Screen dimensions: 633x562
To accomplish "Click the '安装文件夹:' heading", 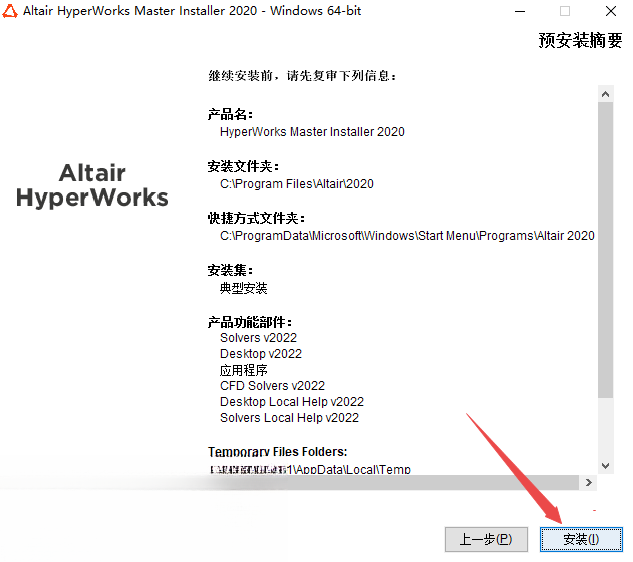I will point(243,166).
